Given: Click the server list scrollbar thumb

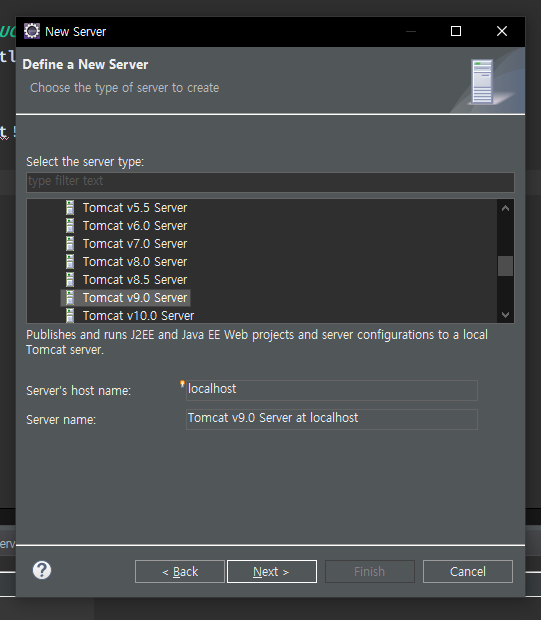Looking at the screenshot, I should [505, 266].
